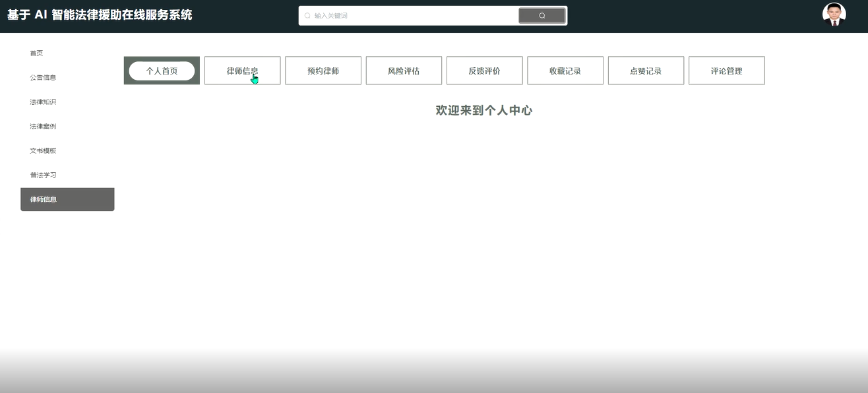Viewport: 868px width, 393px height.
Task: Open the 律师信息 tab
Action: pyautogui.click(x=242, y=71)
